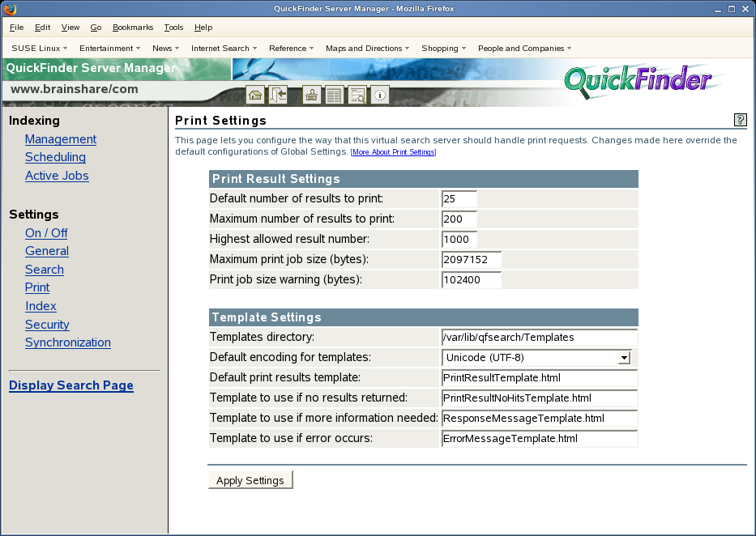Open the Print settings link
Viewport: 756px width, 536px height.
pyautogui.click(x=37, y=287)
